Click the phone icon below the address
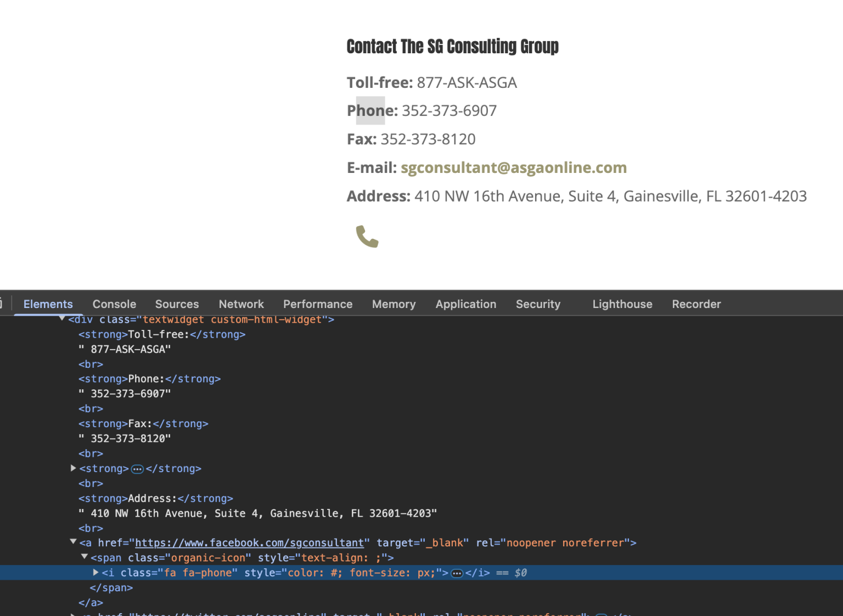The image size is (843, 616). (x=367, y=237)
